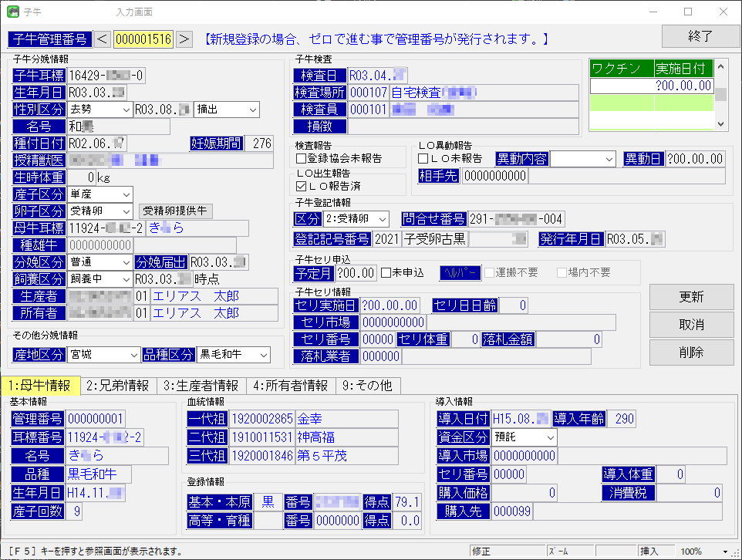Screen dimensions: 742x560
Task: Switch to 4:所有者情報 tab
Action: 291,386
